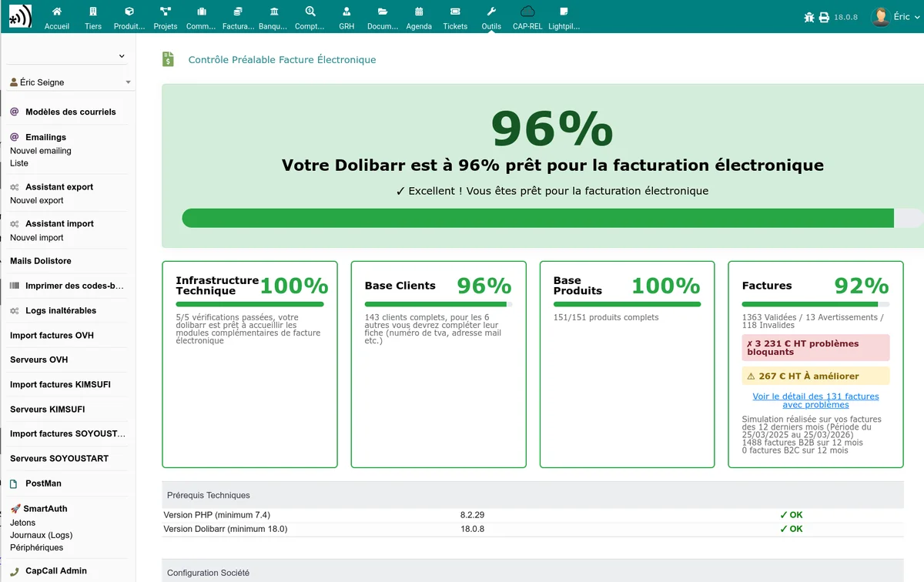Click the Factures 92% progress bar
This screenshot has width=924, height=582.
pos(815,304)
